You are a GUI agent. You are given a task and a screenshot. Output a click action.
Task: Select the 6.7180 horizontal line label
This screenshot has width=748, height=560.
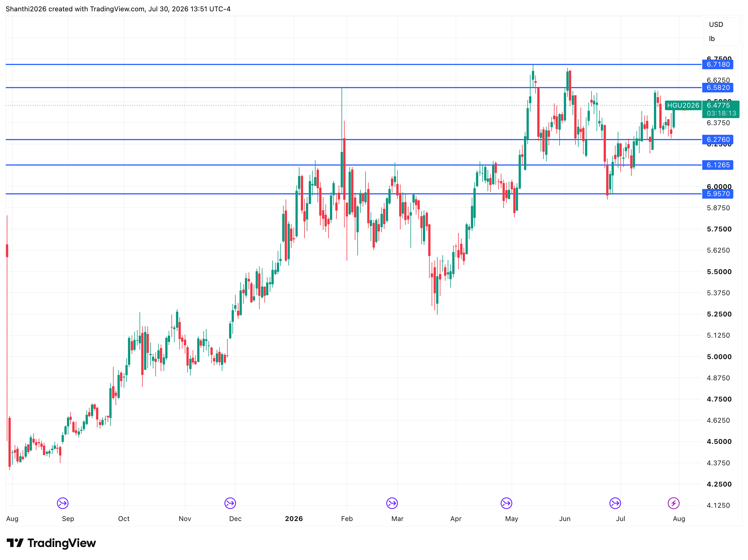pyautogui.click(x=717, y=64)
